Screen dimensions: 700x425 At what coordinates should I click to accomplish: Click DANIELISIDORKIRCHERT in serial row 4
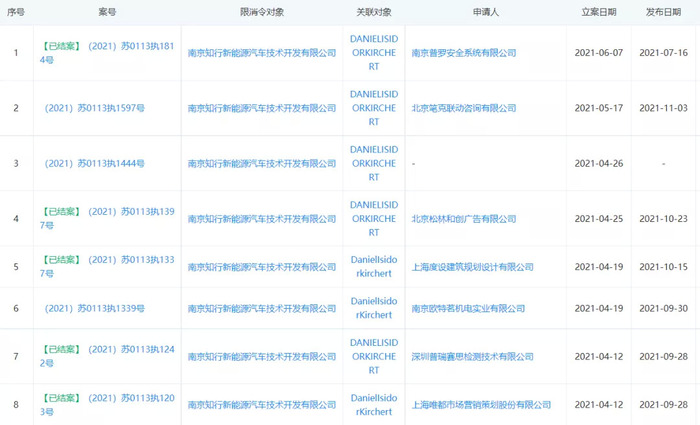374,219
